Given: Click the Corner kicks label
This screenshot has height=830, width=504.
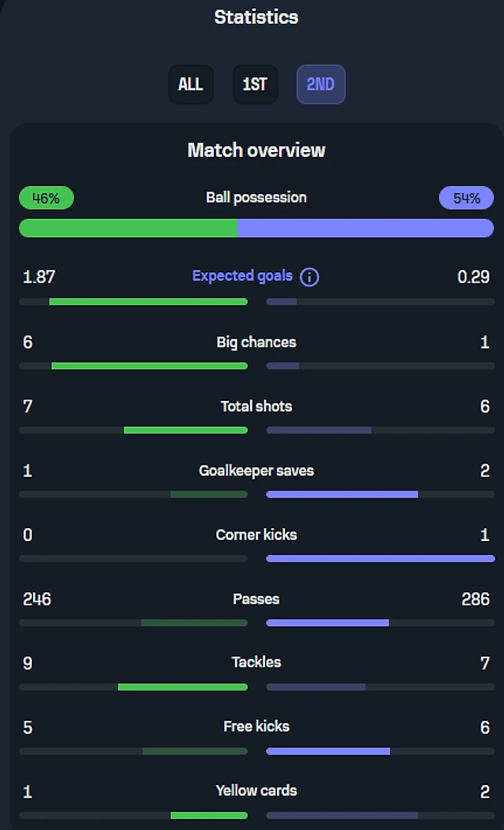Looking at the screenshot, I should (256, 535).
